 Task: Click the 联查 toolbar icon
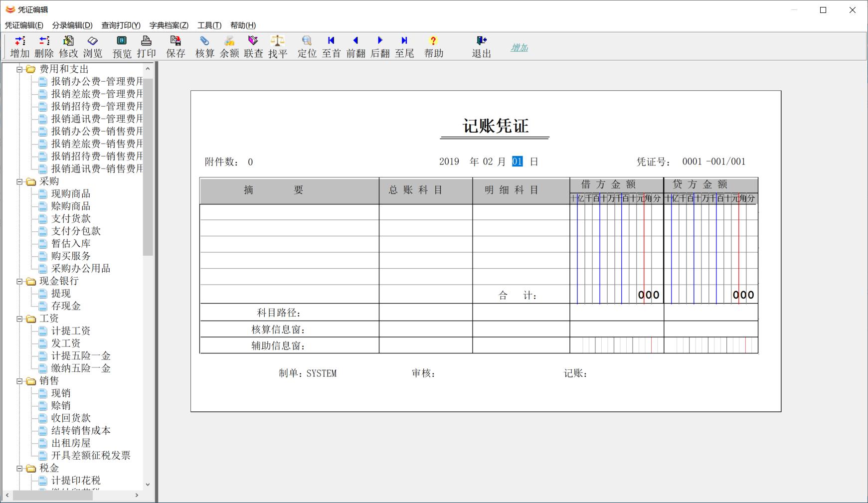pos(254,46)
